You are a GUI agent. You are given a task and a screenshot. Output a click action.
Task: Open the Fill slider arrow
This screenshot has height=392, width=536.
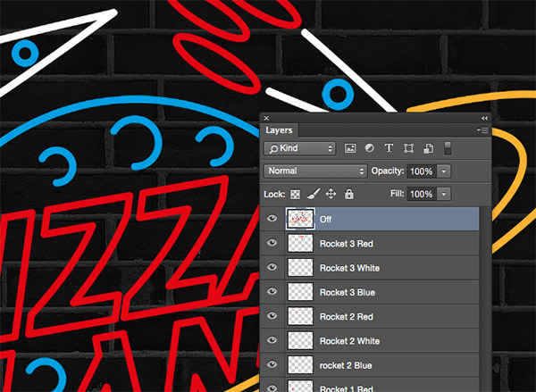[x=444, y=194]
